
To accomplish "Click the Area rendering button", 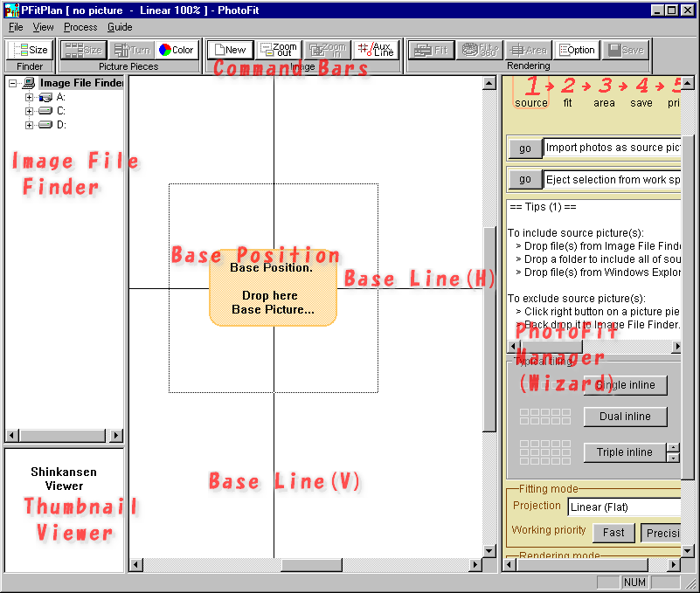I will click(529, 50).
